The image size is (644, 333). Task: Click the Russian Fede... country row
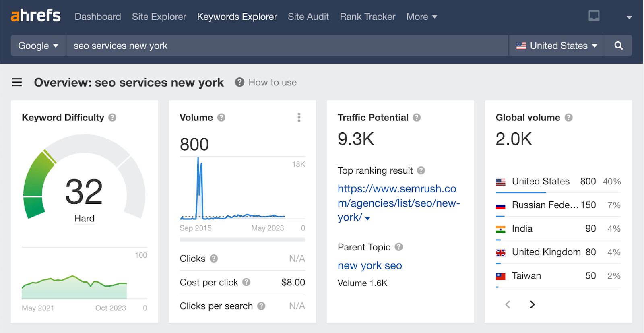click(558, 205)
